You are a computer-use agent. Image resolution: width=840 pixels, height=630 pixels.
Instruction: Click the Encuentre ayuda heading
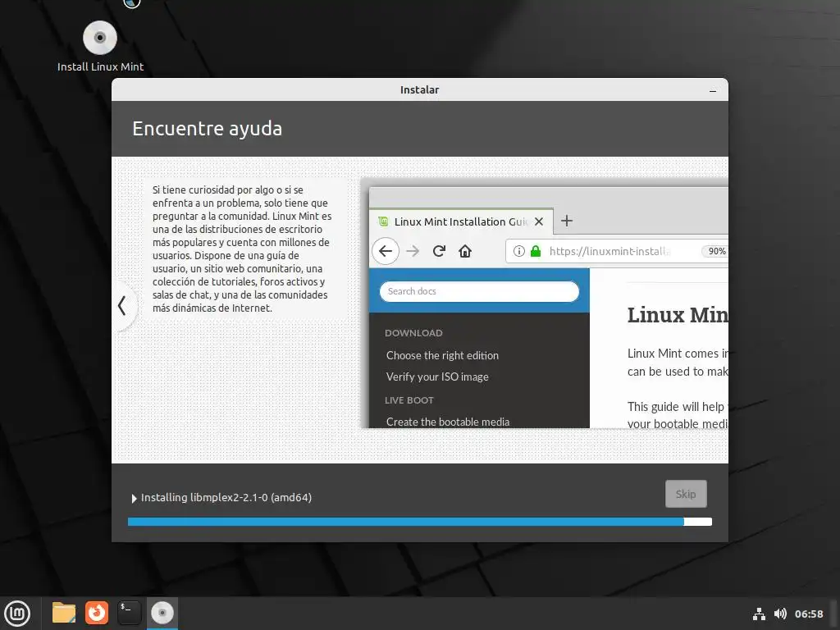(x=207, y=129)
